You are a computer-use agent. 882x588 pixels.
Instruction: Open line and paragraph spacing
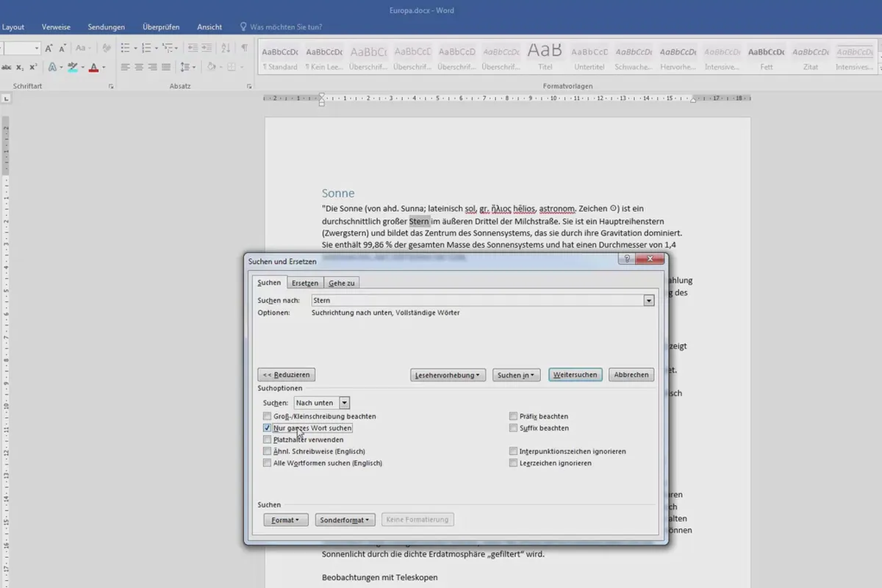click(x=185, y=68)
